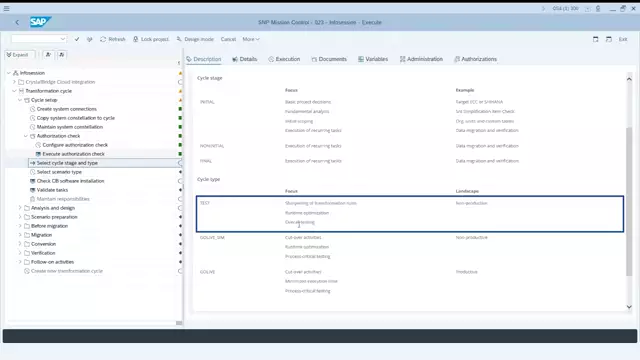Expand the Analysis and design folder
640x360 pixels.
click(20, 208)
